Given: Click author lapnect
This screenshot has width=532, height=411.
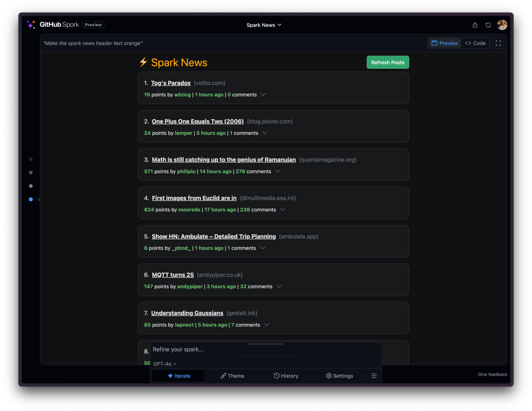Looking at the screenshot, I should point(184,325).
